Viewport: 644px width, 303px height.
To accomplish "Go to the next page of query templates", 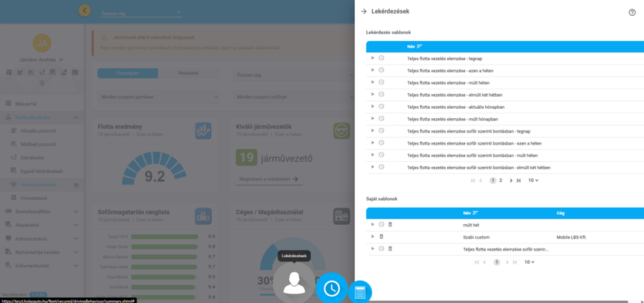I will (511, 181).
